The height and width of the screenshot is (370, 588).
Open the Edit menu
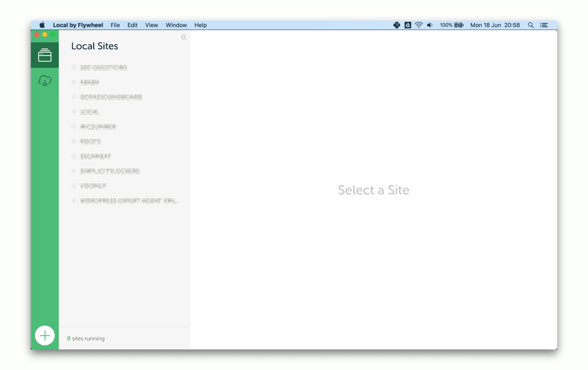pyautogui.click(x=133, y=25)
